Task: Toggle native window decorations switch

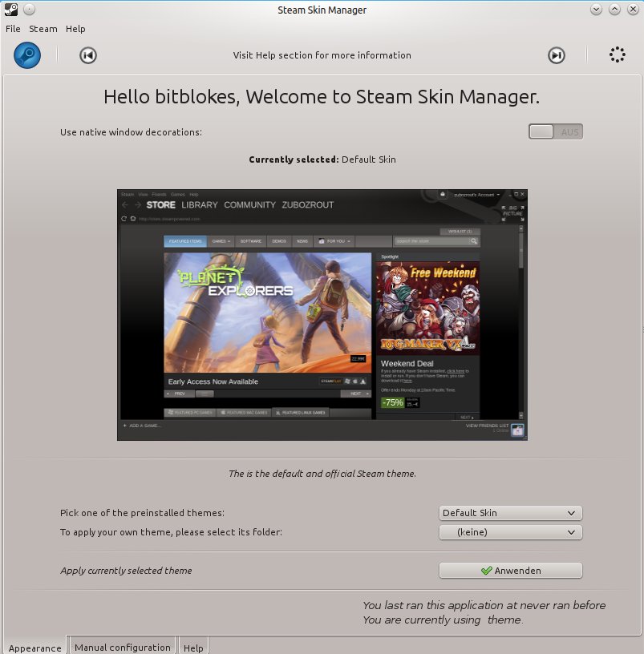Action: click(x=556, y=131)
